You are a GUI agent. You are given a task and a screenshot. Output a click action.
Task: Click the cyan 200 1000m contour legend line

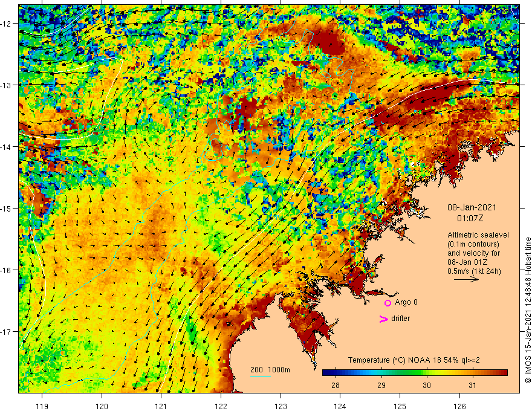(x=260, y=376)
